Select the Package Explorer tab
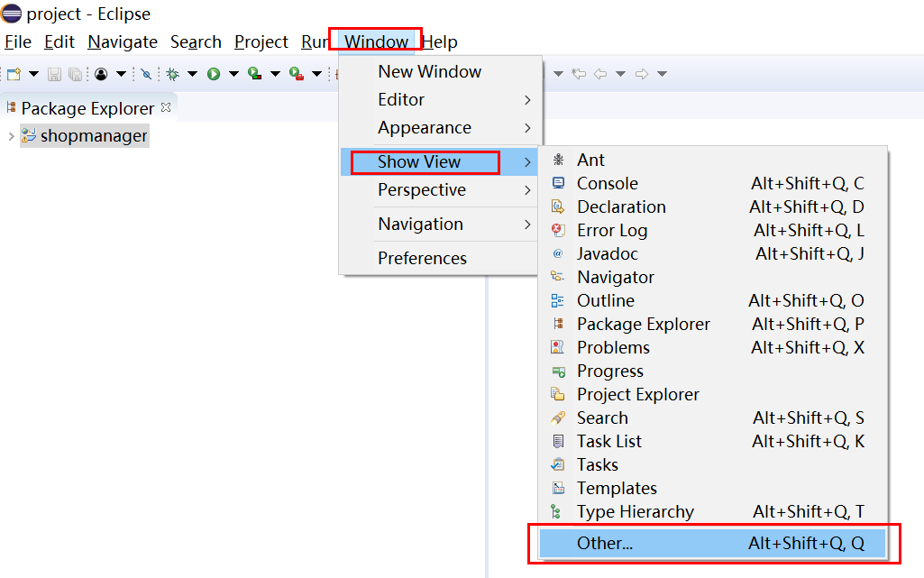This screenshot has height=578, width=924. click(87, 108)
